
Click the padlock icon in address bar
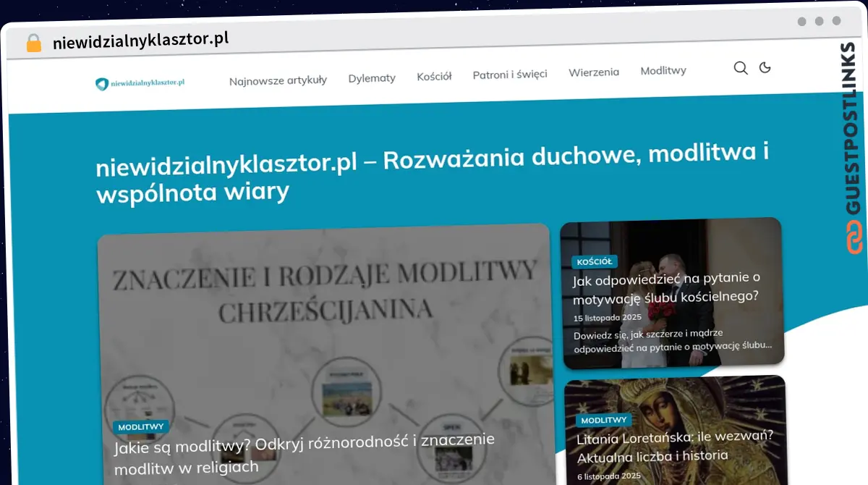[x=34, y=43]
